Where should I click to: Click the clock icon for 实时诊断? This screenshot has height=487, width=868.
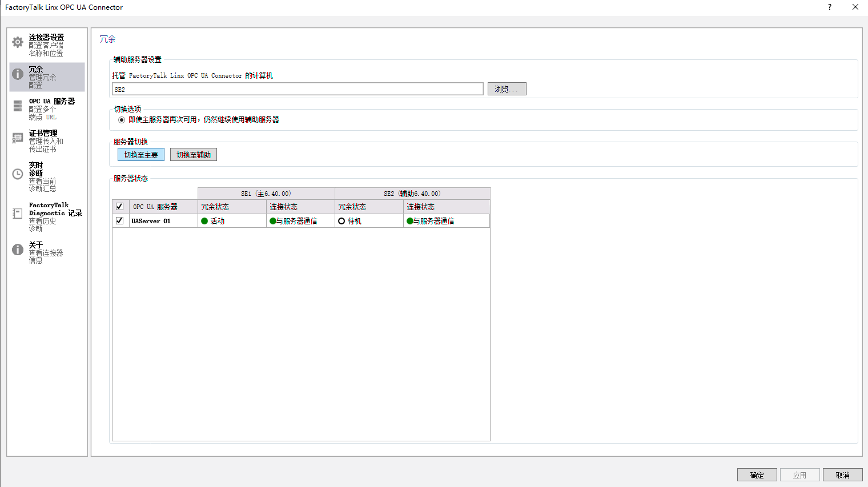[x=18, y=174]
